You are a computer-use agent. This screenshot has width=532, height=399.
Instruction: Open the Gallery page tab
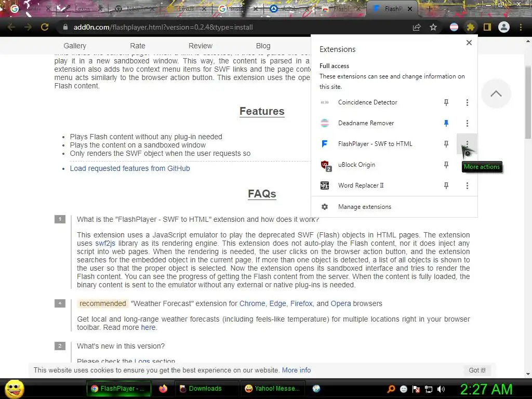click(75, 46)
